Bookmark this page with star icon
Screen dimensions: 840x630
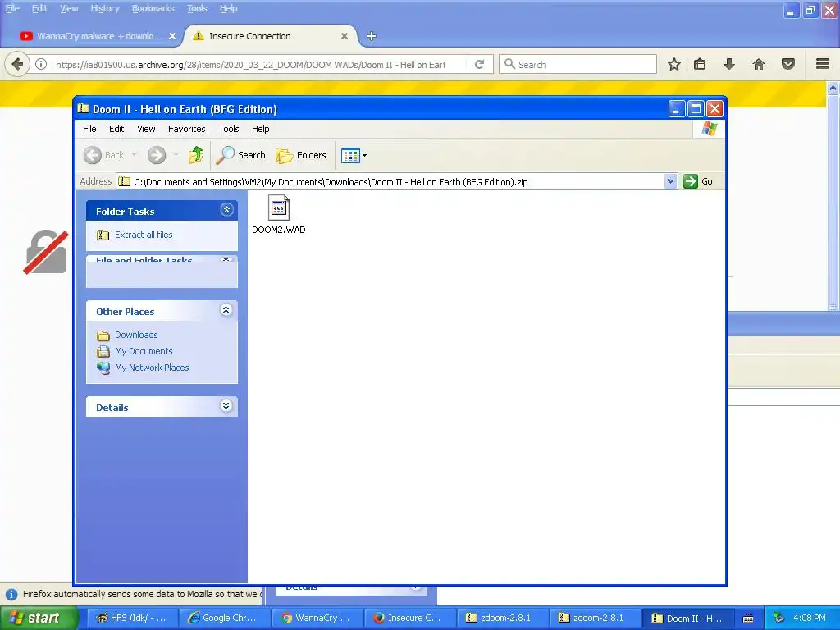(x=674, y=64)
